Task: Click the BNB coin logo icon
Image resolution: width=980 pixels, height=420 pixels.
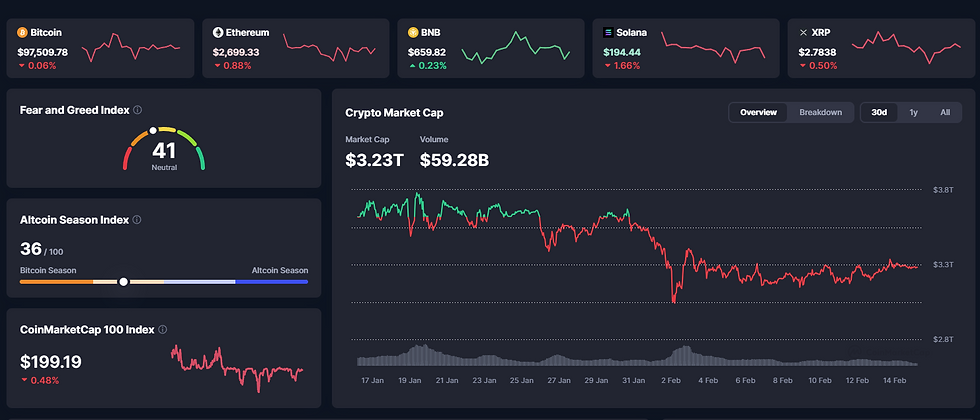Action: click(413, 32)
